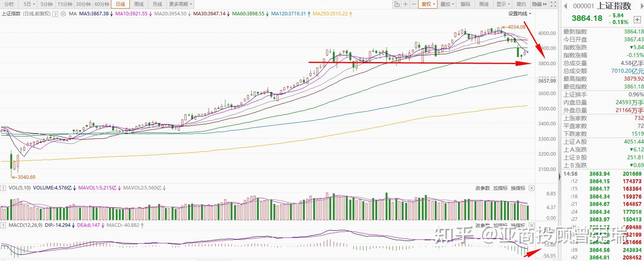Click the minus zoom-out chart icon
Viewport: 644px width, 261px height.
pos(414,4)
